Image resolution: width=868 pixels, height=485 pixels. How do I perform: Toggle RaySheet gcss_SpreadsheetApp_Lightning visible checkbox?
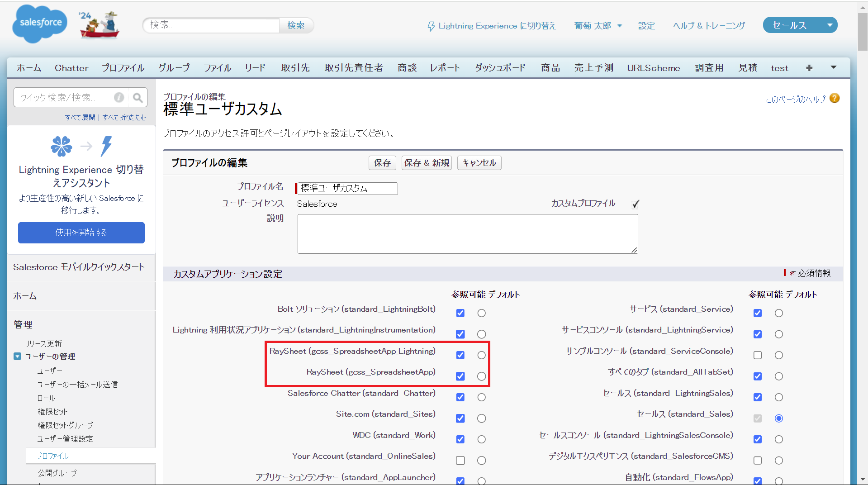point(460,355)
